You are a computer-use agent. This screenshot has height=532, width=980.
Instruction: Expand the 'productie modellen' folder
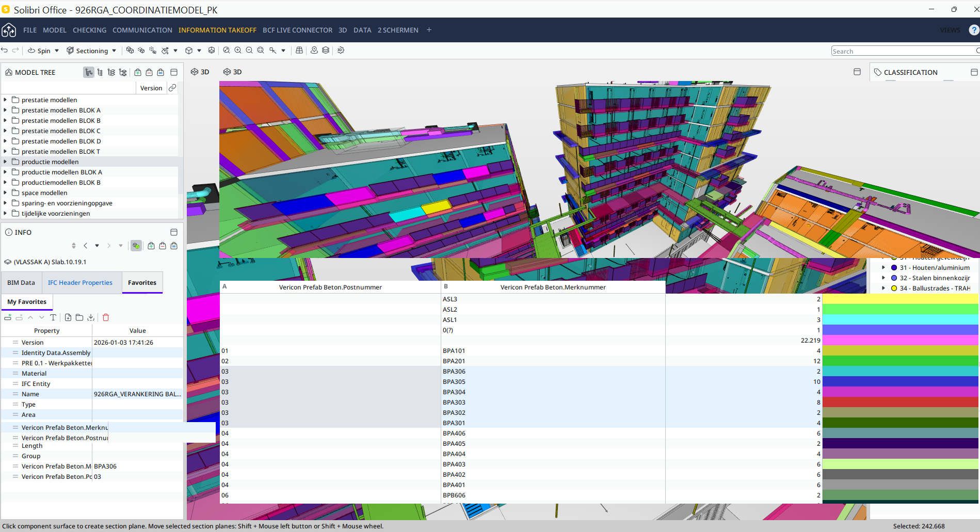click(x=5, y=162)
